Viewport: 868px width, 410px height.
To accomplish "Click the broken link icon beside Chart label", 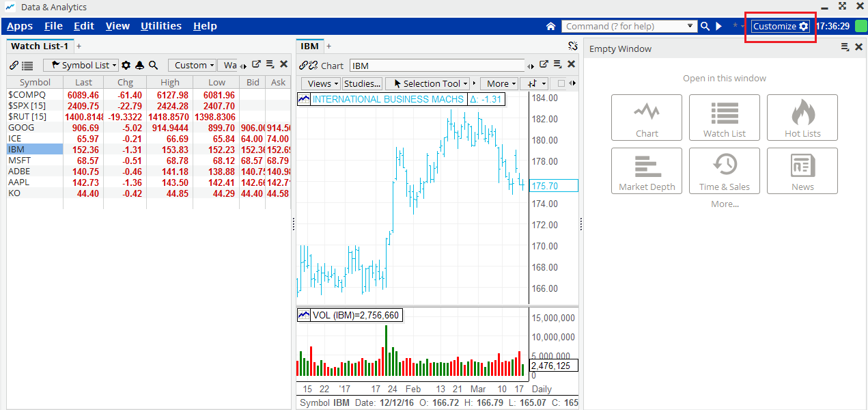I will click(312, 66).
